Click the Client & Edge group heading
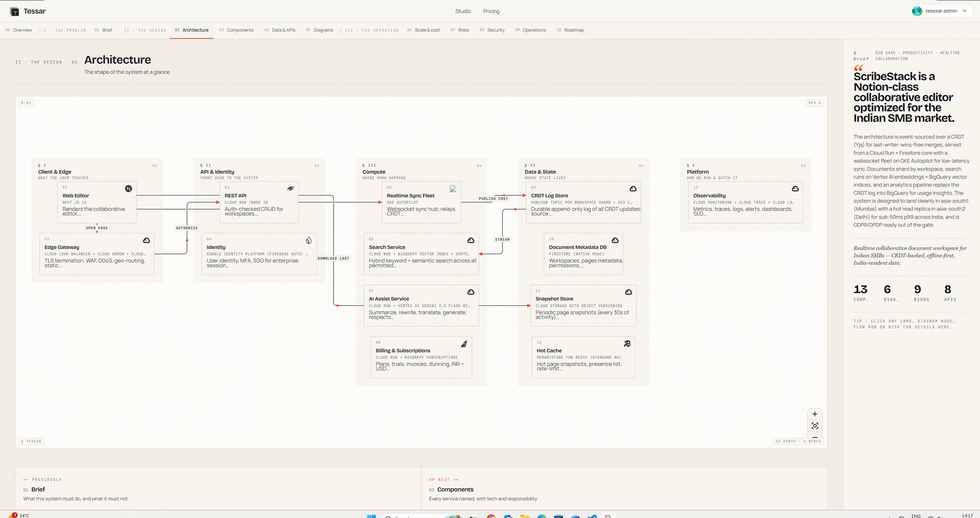This screenshot has width=980, height=518. (54, 172)
